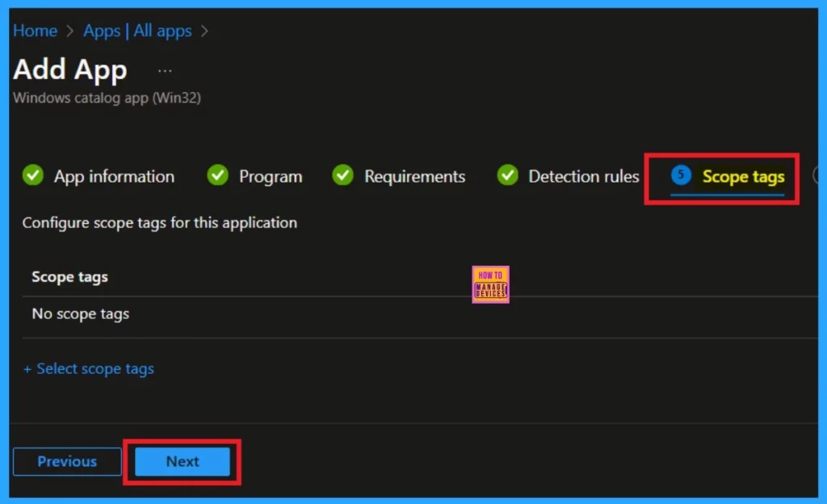The width and height of the screenshot is (827, 504).
Task: Click the Program step green checkmark icon
Action: (x=217, y=175)
